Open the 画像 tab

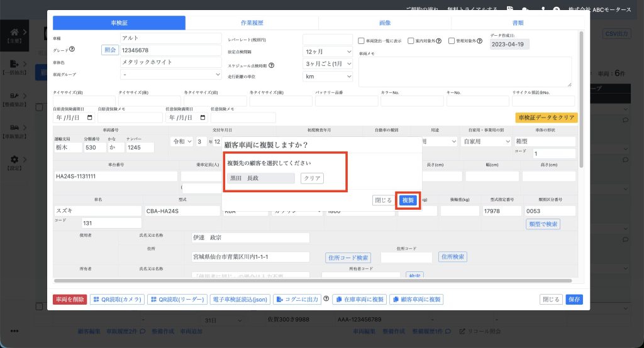[385, 23]
